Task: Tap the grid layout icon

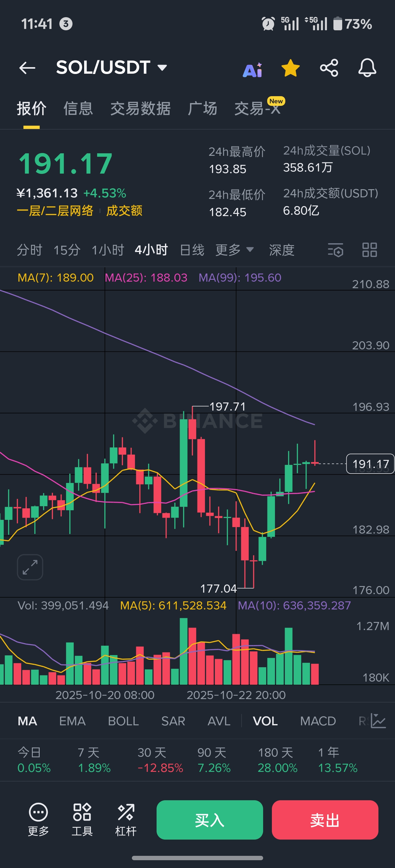Action: point(369,250)
